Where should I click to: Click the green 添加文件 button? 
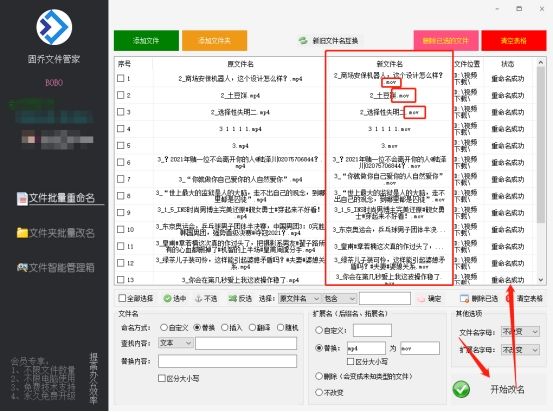pyautogui.click(x=146, y=41)
